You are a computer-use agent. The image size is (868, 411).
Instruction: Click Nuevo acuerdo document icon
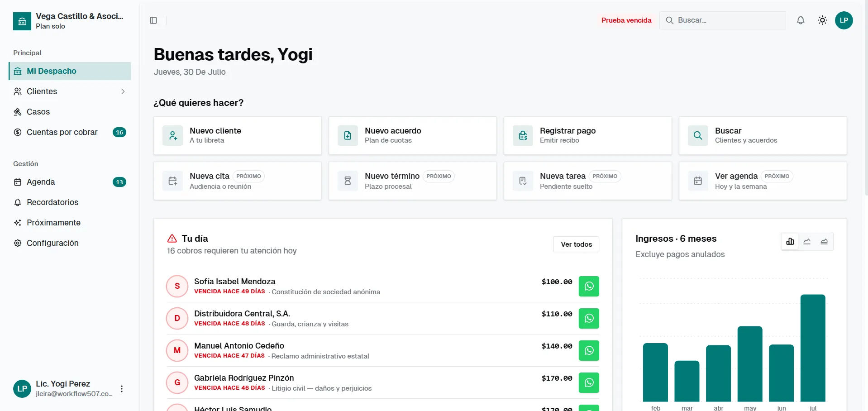pyautogui.click(x=348, y=136)
